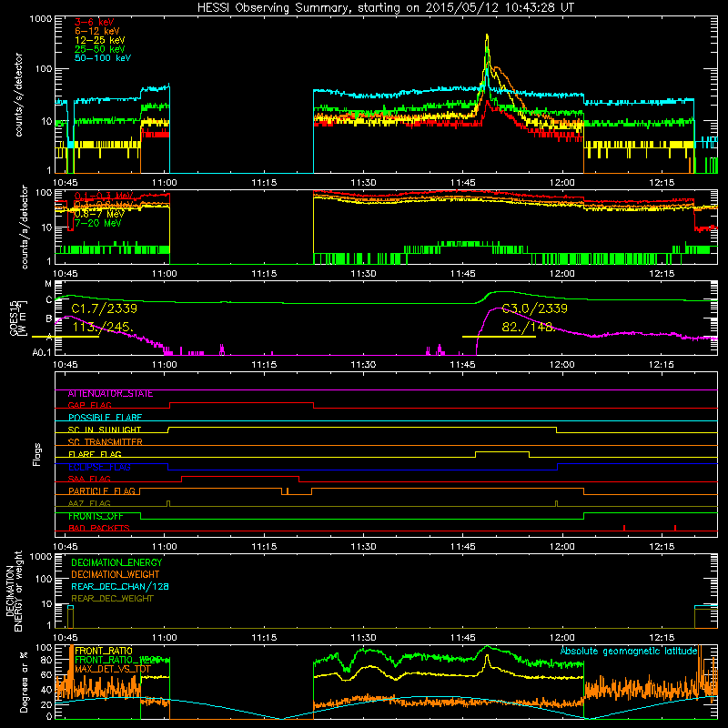Click the HESSI Observing Summary title text
The height and width of the screenshot is (728, 728).
coord(386,7)
